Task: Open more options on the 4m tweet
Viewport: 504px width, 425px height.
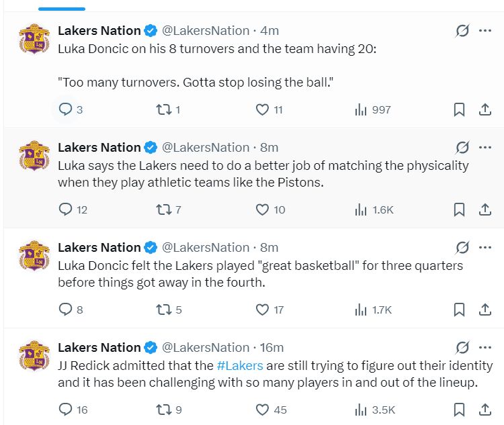Action: tap(485, 31)
